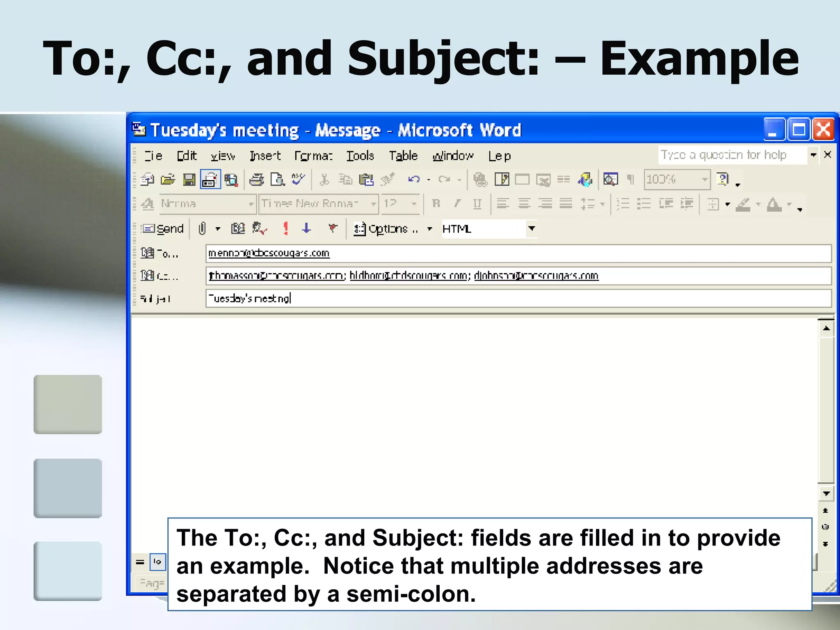Open the Normal style dropdown
This screenshot has width=840, height=630.
(x=251, y=204)
